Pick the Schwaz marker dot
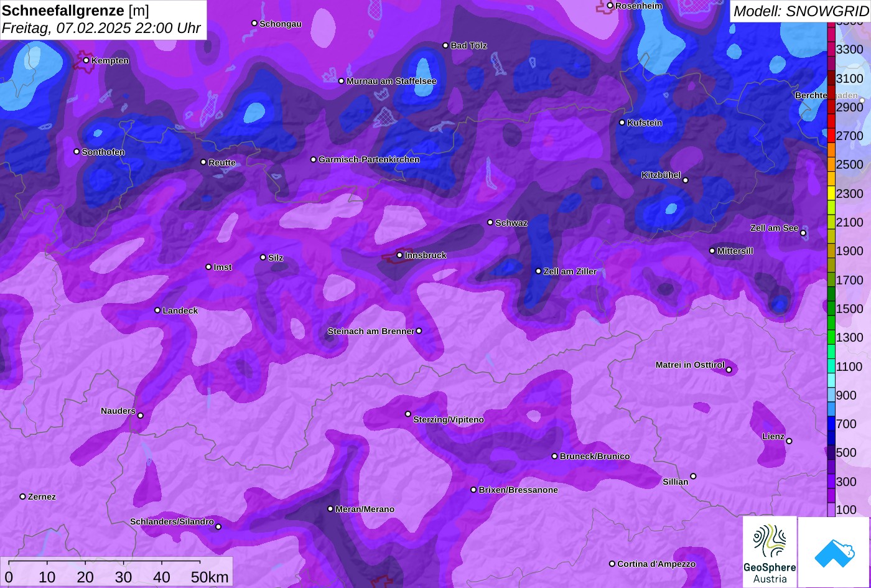This screenshot has width=871, height=588. (x=490, y=222)
